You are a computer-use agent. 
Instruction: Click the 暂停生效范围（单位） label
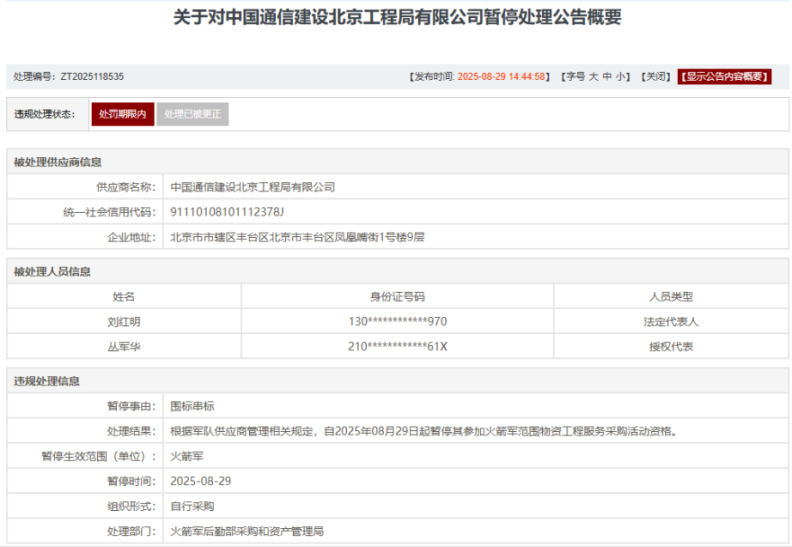pyautogui.click(x=98, y=457)
